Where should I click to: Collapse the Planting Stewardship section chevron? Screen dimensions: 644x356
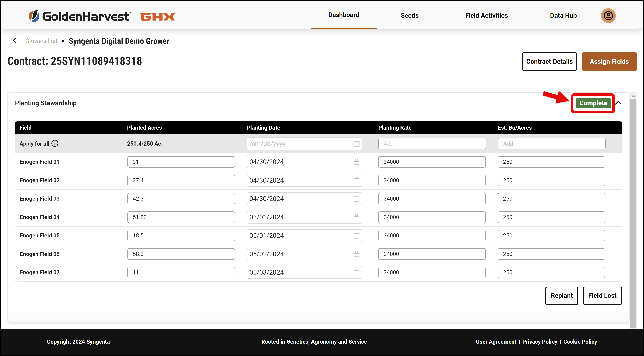click(619, 103)
